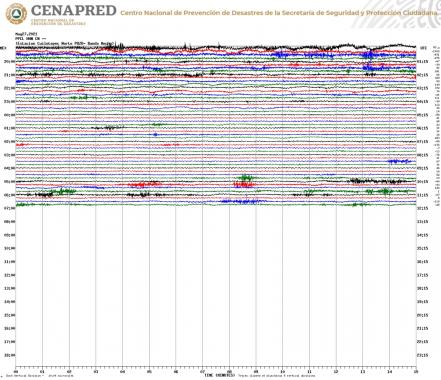The height and width of the screenshot is (380, 441).
Task: Click the station description line above the traces
Action: click(65, 43)
